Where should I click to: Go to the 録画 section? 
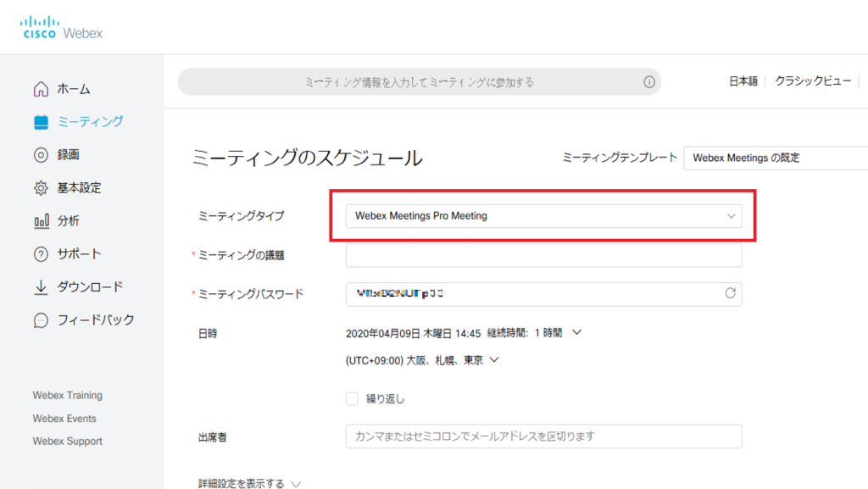(x=68, y=155)
